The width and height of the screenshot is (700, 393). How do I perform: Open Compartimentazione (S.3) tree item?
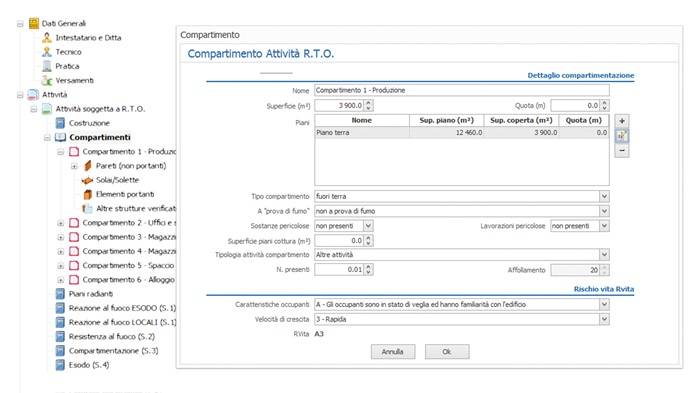(113, 351)
